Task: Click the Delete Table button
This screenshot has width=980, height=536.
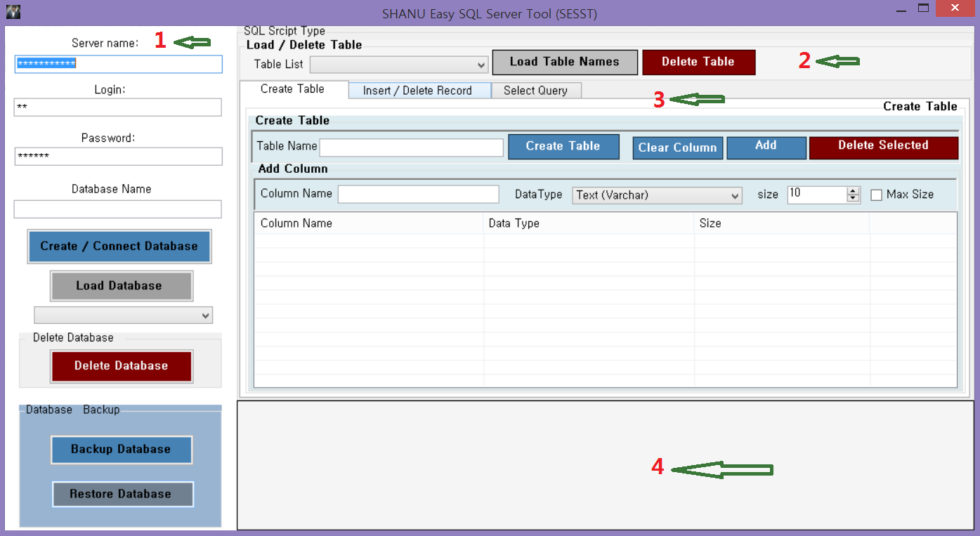Action: pos(699,62)
